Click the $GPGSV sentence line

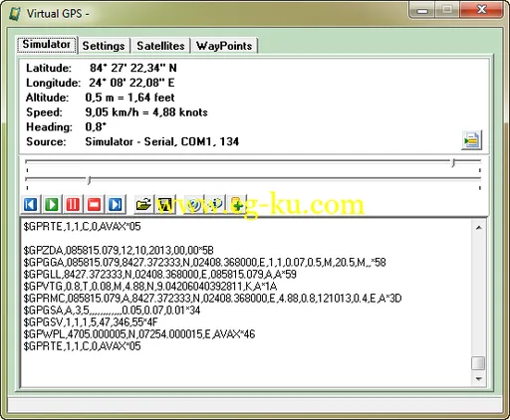click(x=91, y=321)
